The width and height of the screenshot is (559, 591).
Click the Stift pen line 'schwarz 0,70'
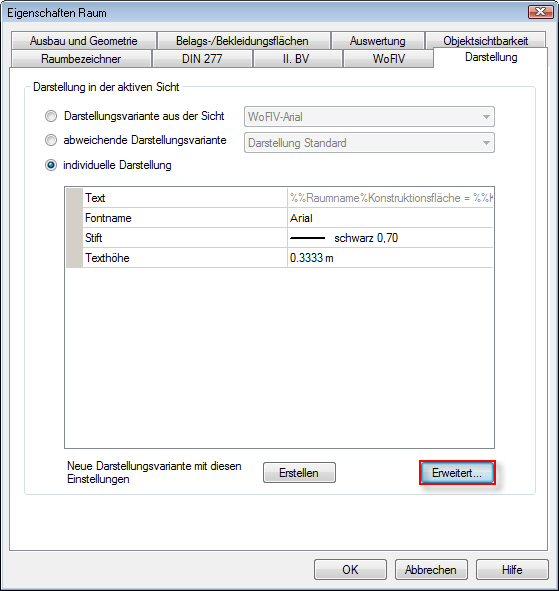[390, 238]
